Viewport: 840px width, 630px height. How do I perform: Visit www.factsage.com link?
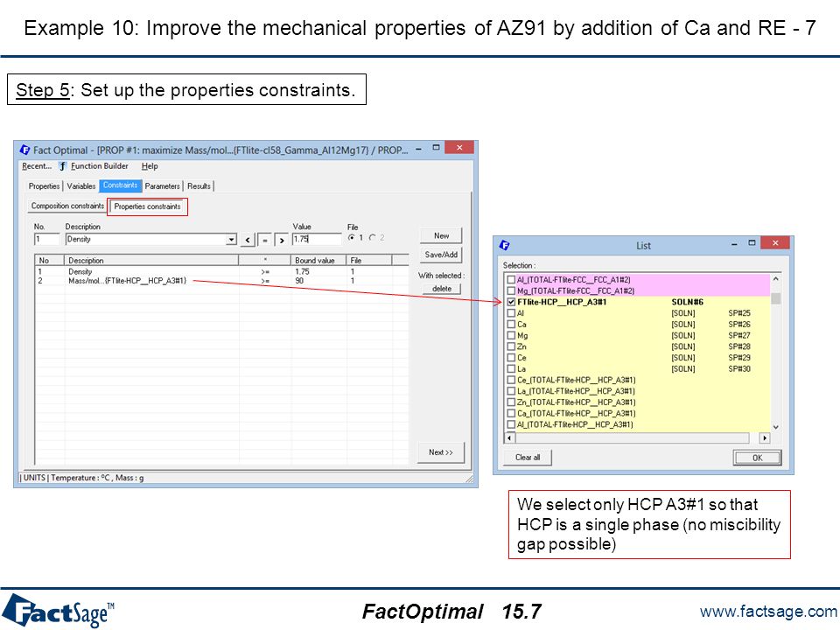tap(768, 612)
